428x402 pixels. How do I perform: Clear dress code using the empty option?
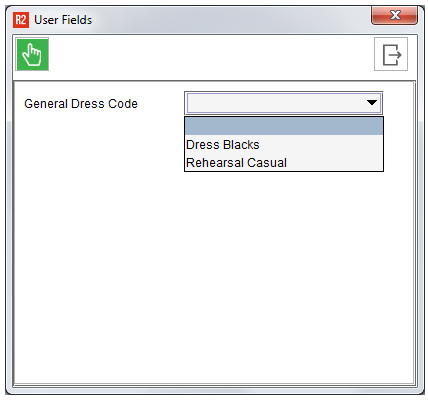284,126
